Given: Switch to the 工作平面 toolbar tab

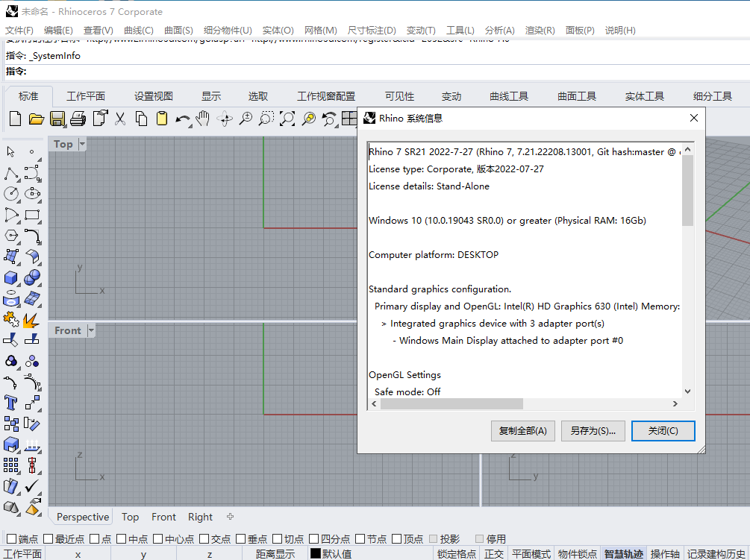Looking at the screenshot, I should [86, 96].
